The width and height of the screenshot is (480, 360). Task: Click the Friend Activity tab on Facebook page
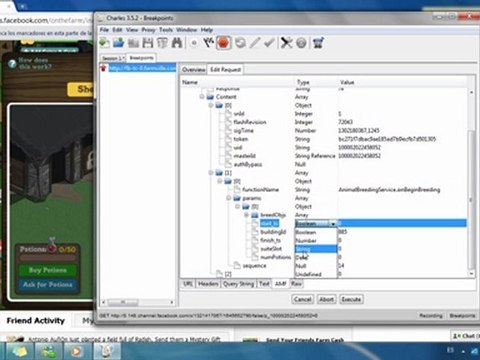tap(36, 321)
